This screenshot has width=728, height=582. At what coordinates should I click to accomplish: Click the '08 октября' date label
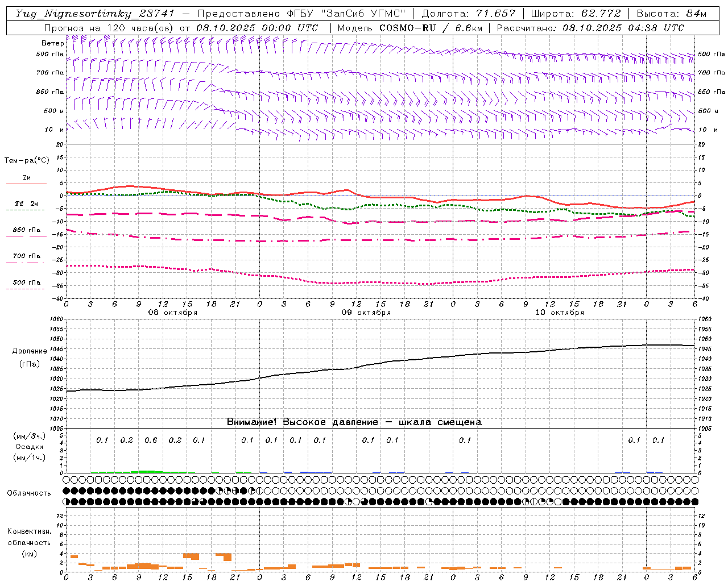point(173,313)
